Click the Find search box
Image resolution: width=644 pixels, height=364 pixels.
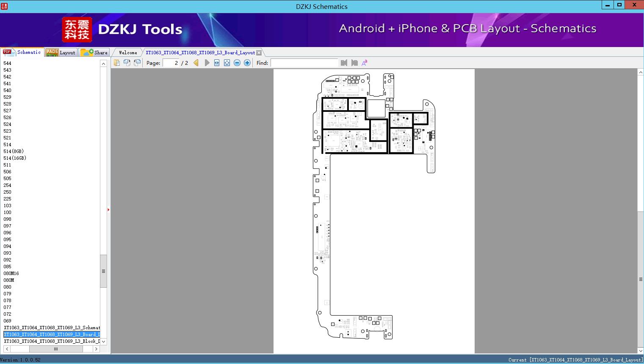304,63
